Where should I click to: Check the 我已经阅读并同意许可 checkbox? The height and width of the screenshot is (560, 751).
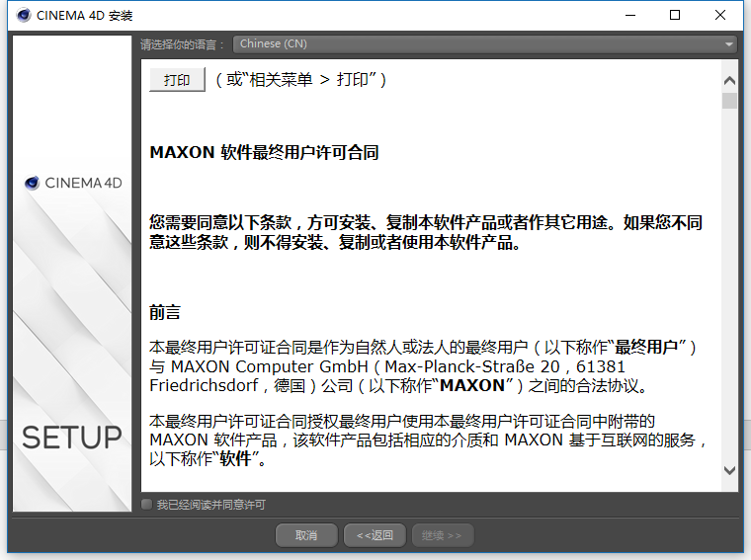tap(146, 505)
